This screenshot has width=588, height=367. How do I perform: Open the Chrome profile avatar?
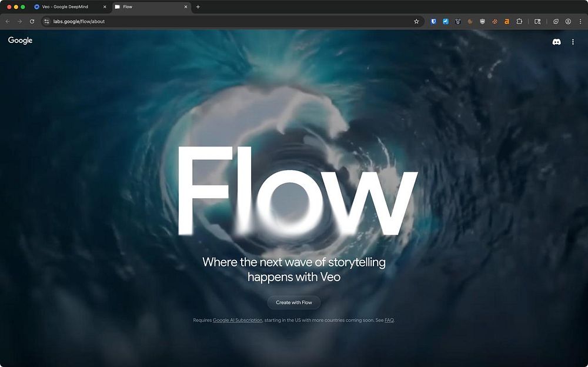568,21
